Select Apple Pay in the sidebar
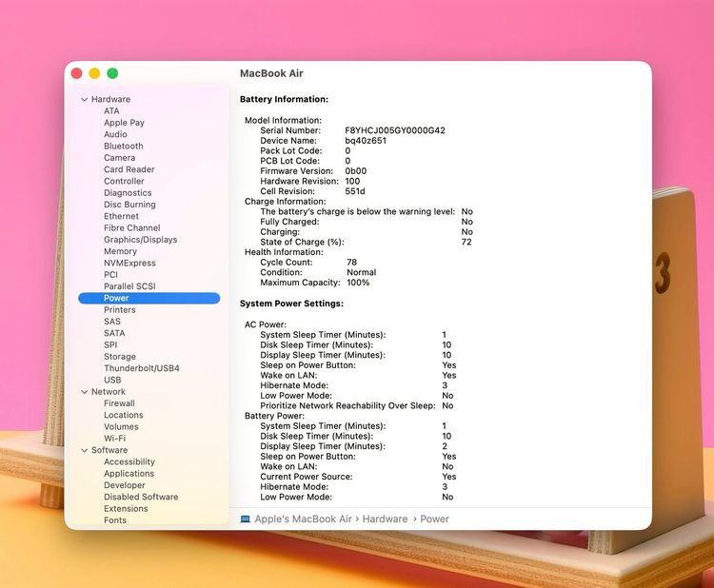This screenshot has height=588, width=714. (124, 123)
